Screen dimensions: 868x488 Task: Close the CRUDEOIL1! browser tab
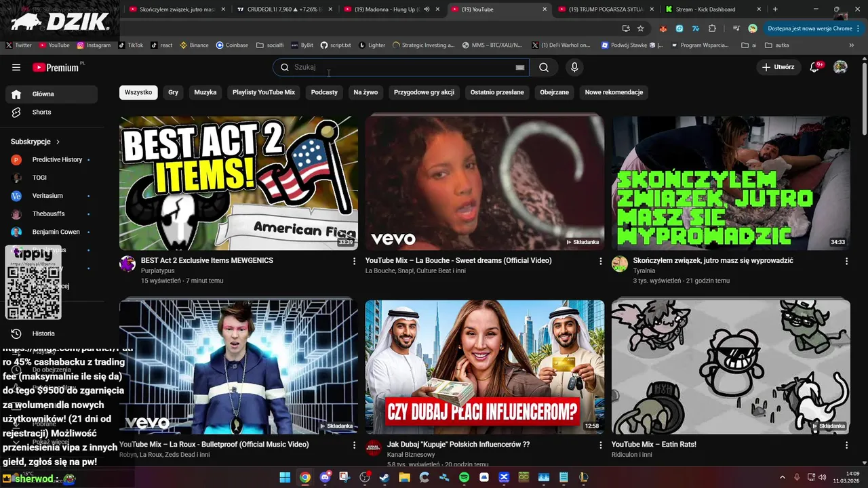[329, 9]
